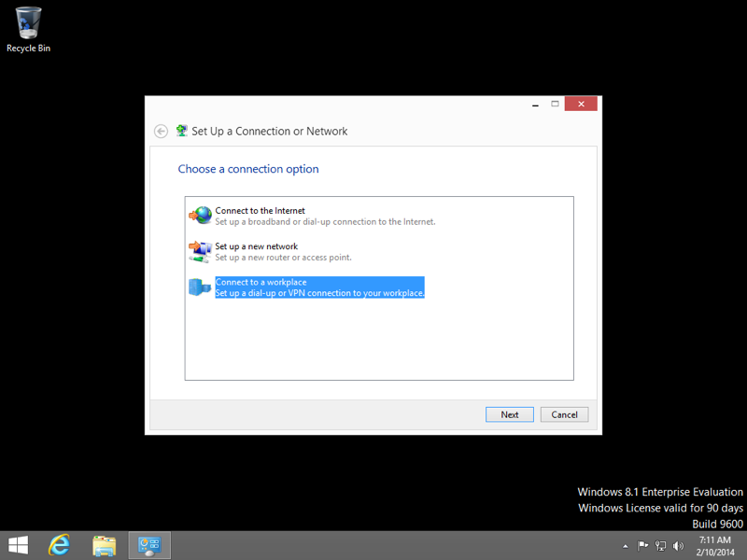Screen dimensions: 747x560
Task: Open the Action Center flag icon
Action: (x=642, y=546)
